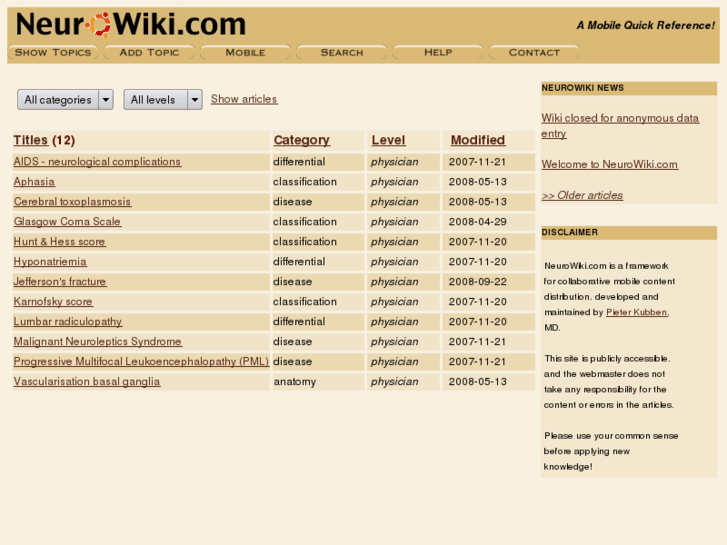Sort table by Titles column
727x545 pixels.
(31, 140)
